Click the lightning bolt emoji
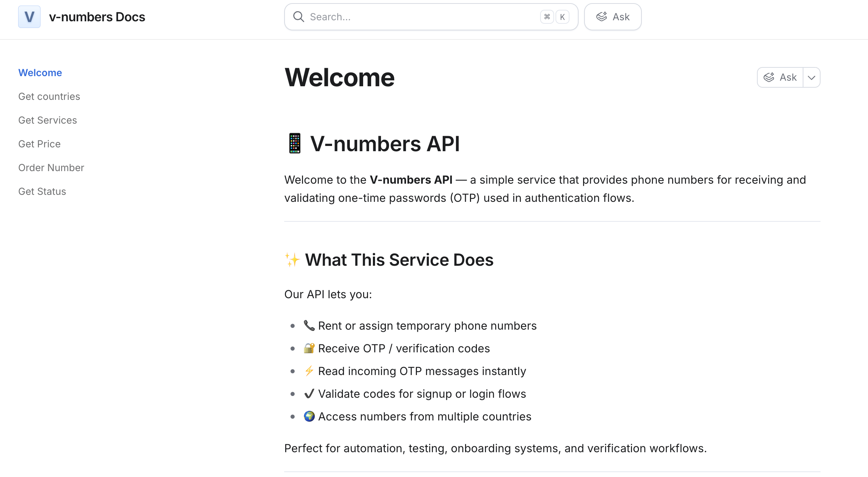This screenshot has width=868, height=477. [x=309, y=371]
